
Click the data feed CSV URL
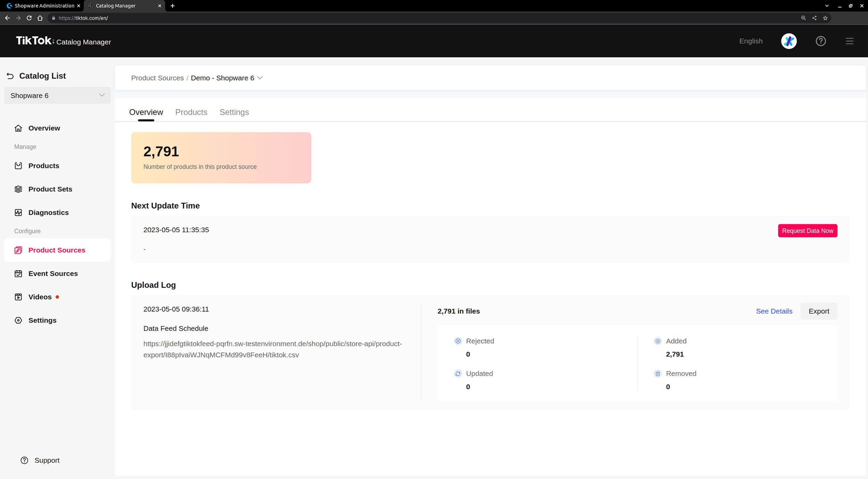[x=273, y=349]
